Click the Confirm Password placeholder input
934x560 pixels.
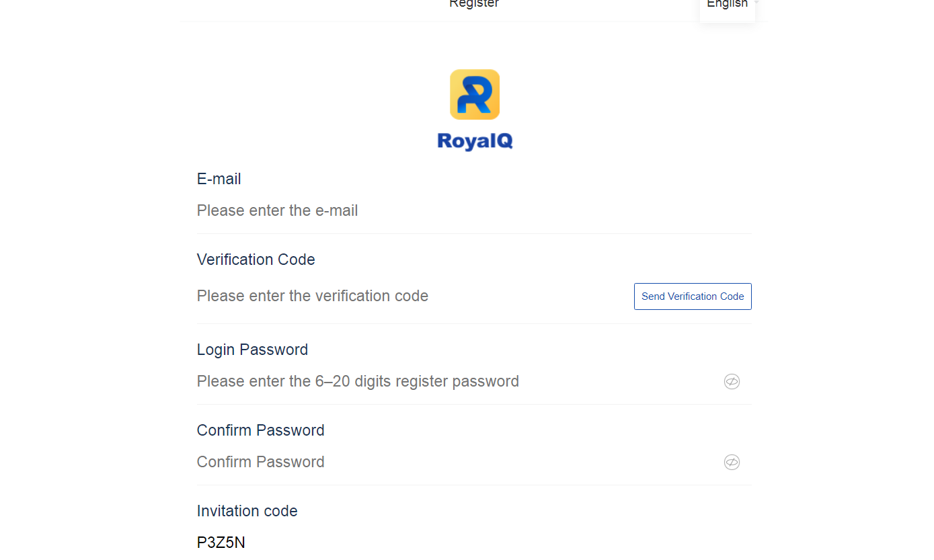pos(457,462)
